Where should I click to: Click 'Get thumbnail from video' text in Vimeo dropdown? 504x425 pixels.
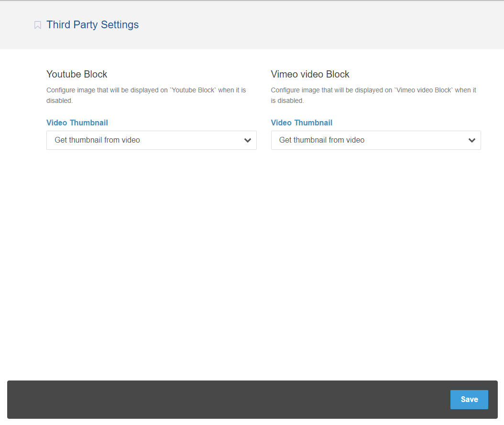tap(321, 140)
